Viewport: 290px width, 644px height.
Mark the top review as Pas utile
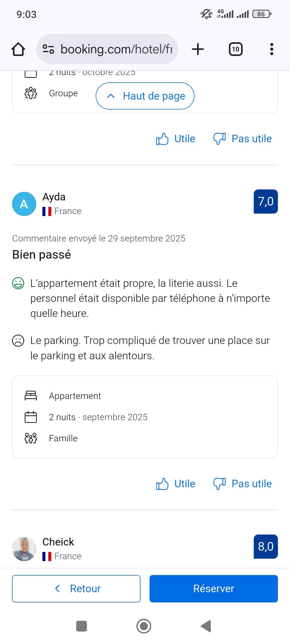click(x=242, y=139)
